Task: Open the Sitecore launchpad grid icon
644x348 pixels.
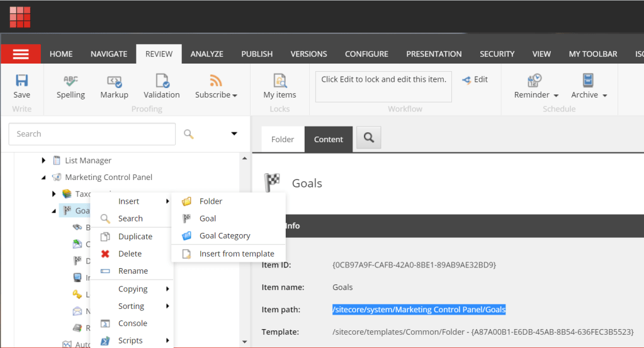Action: pyautogui.click(x=20, y=17)
